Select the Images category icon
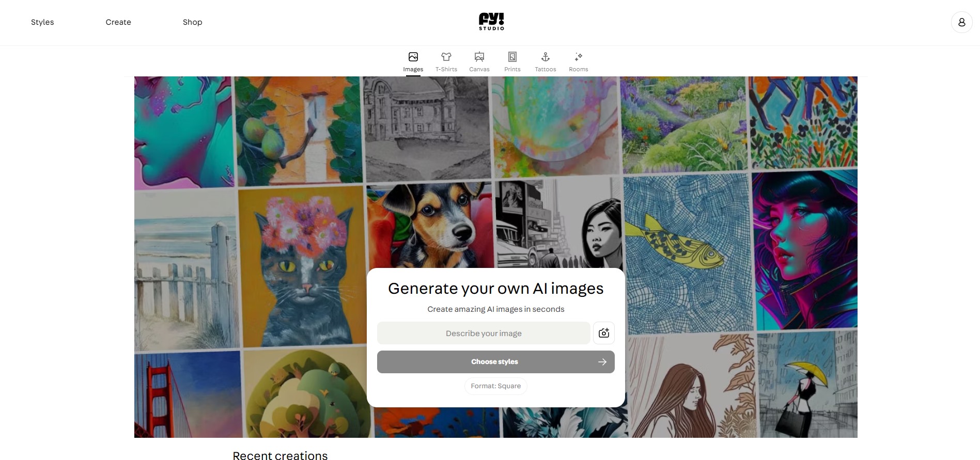980x460 pixels. (413, 57)
